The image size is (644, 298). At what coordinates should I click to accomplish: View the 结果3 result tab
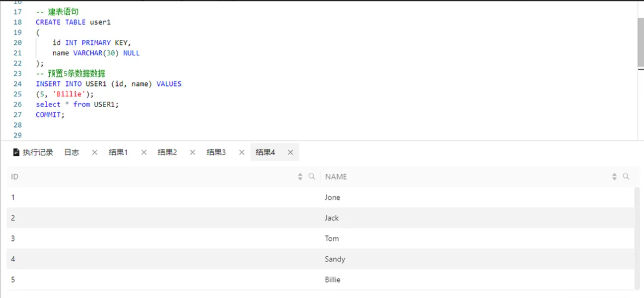click(216, 152)
